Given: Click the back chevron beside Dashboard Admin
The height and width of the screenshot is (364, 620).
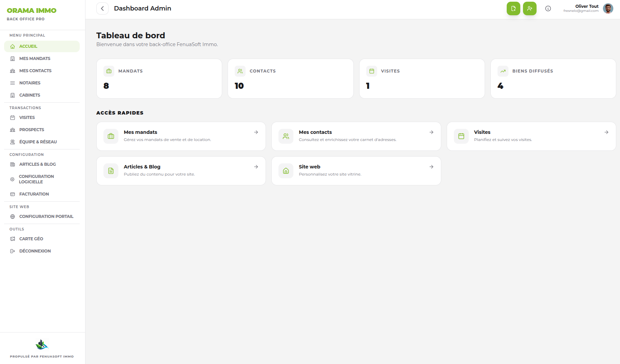Looking at the screenshot, I should pos(102,8).
